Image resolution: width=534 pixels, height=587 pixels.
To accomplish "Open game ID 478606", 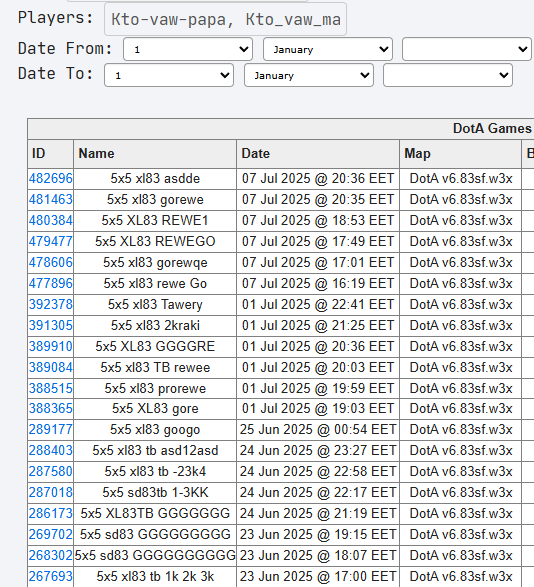I will coord(51,262).
